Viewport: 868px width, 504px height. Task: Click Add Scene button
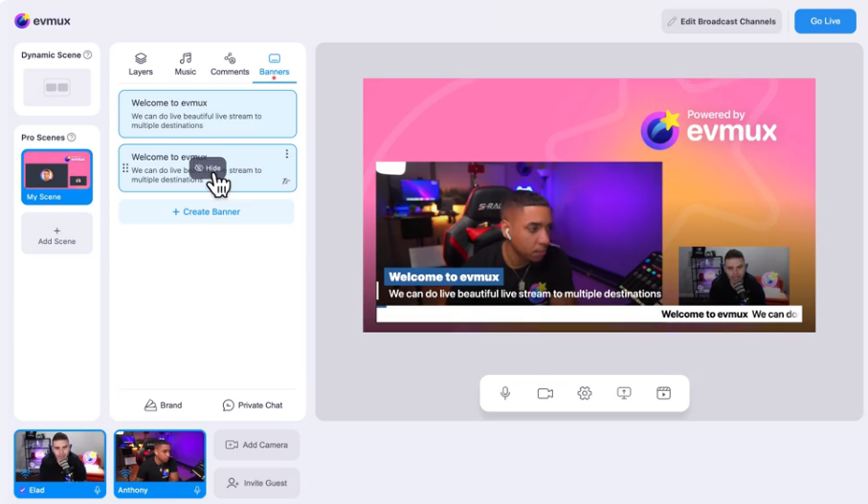[57, 233]
